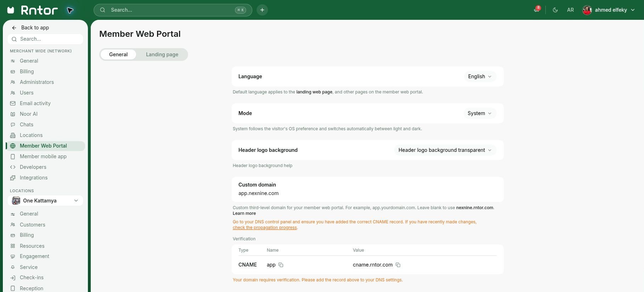Click the ahmed elfeky avatar picture
The image size is (644, 292).
587,10
